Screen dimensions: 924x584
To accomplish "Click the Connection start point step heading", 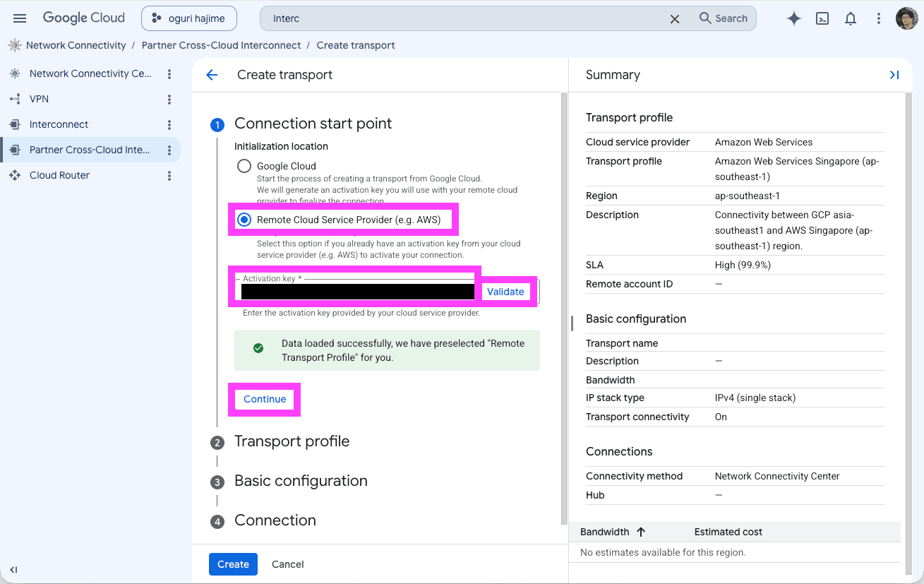I will point(313,124).
